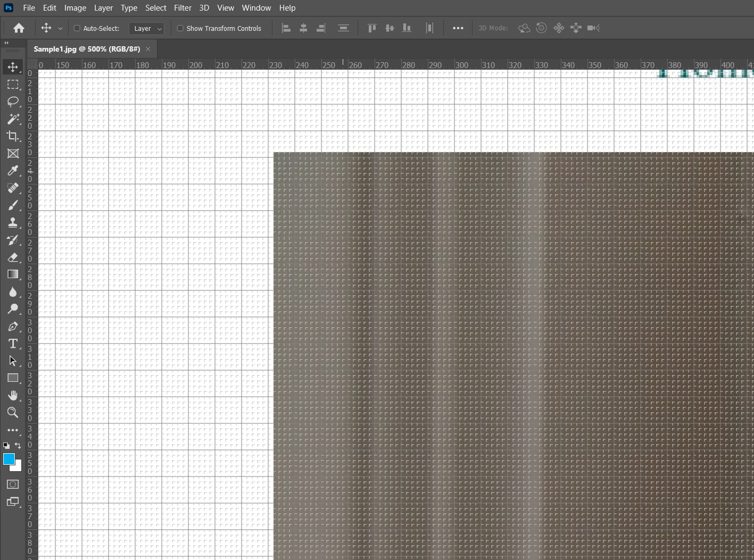The width and height of the screenshot is (754, 560).
Task: Select the Zoom tool
Action: pyautogui.click(x=13, y=412)
